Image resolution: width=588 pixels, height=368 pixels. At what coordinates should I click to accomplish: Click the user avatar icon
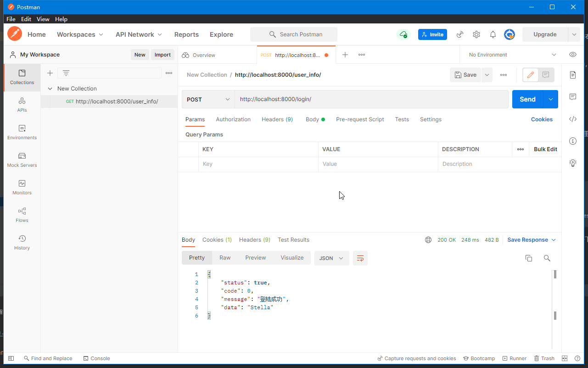pos(510,34)
